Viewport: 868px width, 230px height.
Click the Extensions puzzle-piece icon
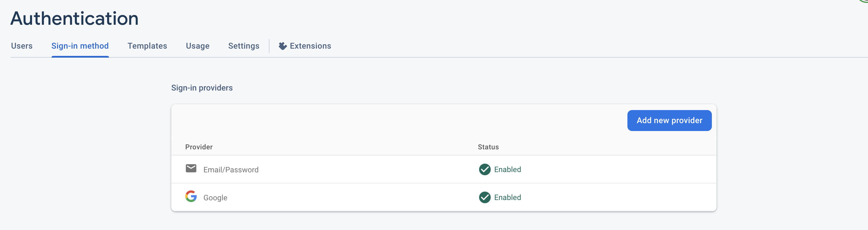[282, 46]
